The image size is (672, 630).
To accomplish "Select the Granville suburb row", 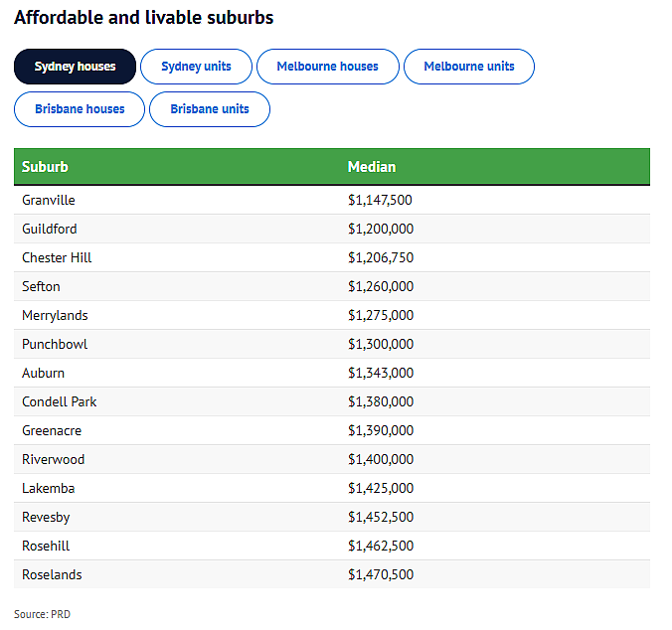I will [x=332, y=200].
